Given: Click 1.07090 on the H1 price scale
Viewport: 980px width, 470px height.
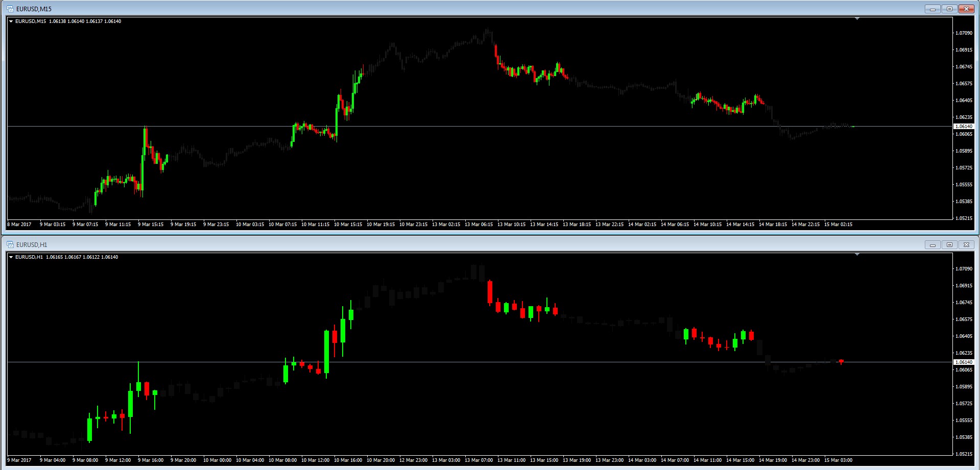Looking at the screenshot, I should click(964, 269).
